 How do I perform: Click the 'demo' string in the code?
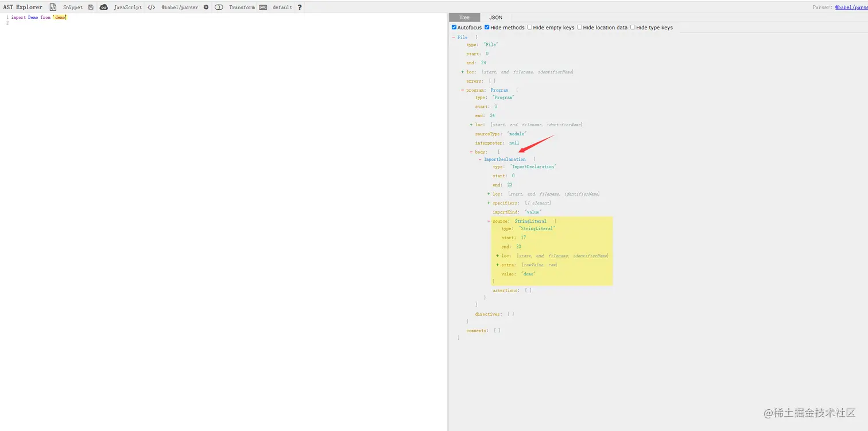pyautogui.click(x=60, y=18)
